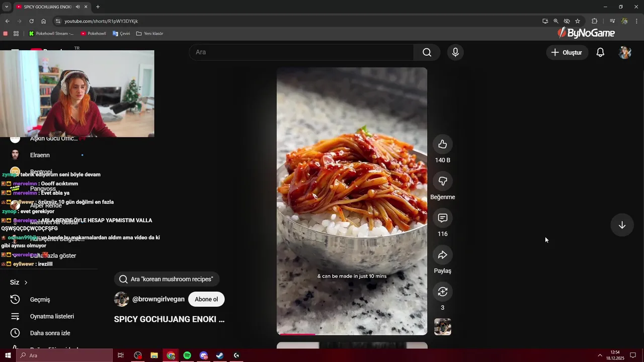Screen dimensions: 644x362
Task: Bookmark this page with the star
Action: tap(578, 21)
